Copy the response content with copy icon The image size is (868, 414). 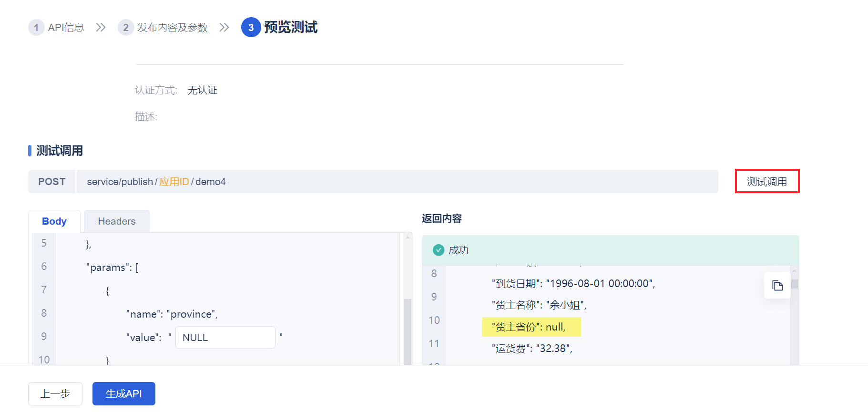point(777,286)
